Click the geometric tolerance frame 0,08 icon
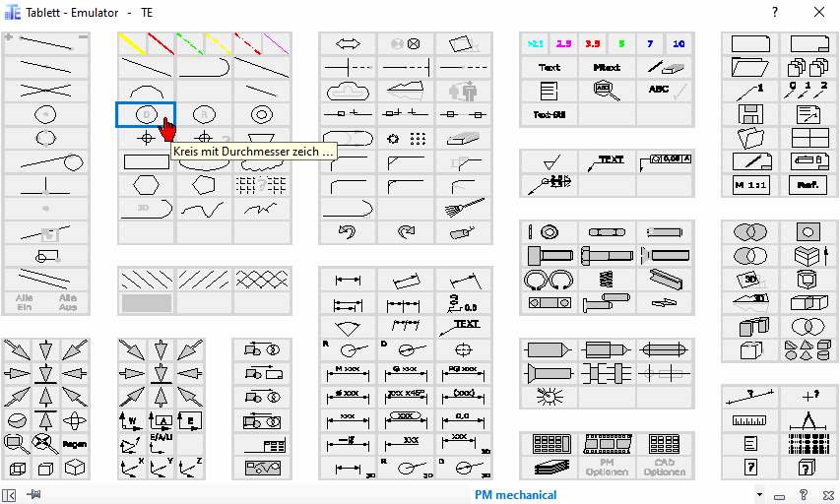Screen dimensions: 840x504 pos(665,161)
